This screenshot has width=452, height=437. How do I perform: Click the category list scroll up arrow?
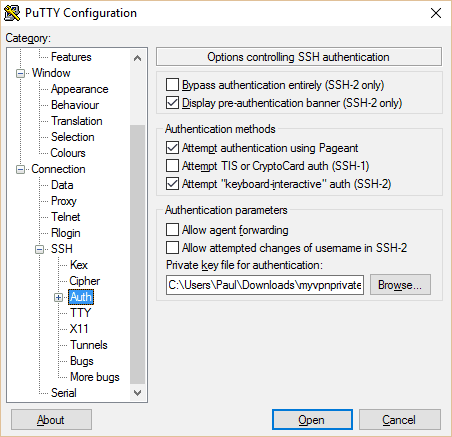pyautogui.click(x=137, y=58)
